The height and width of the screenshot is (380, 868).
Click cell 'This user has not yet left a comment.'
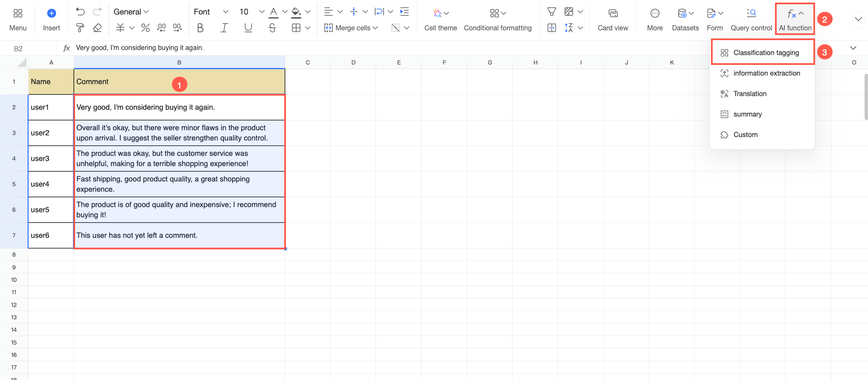point(179,235)
